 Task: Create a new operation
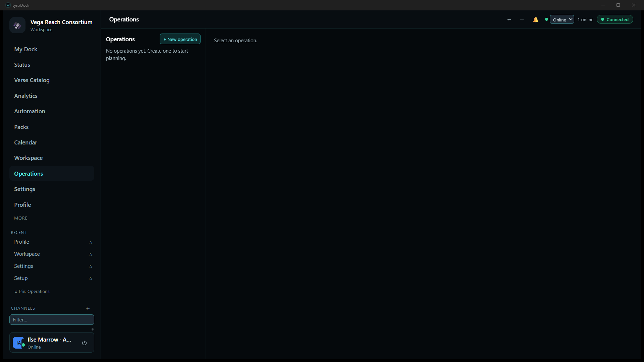pos(180,39)
